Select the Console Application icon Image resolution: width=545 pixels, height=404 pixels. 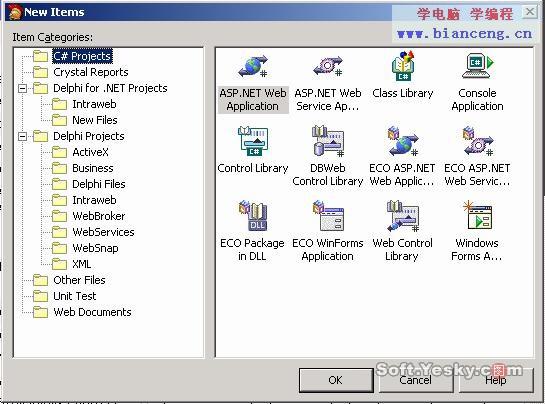(478, 66)
